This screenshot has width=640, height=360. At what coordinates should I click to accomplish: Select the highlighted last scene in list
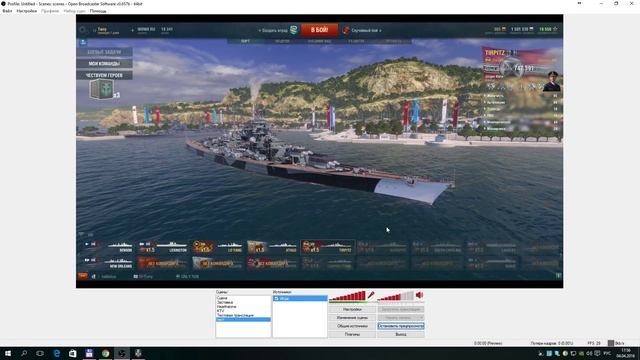(x=243, y=320)
